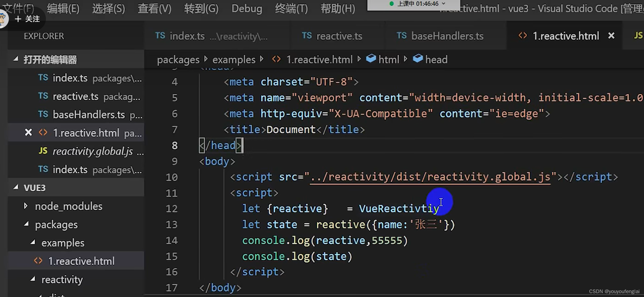Viewport: 644px width, 297px height.
Task: Open reactivity.global.js in open editors
Action: click(76, 151)
